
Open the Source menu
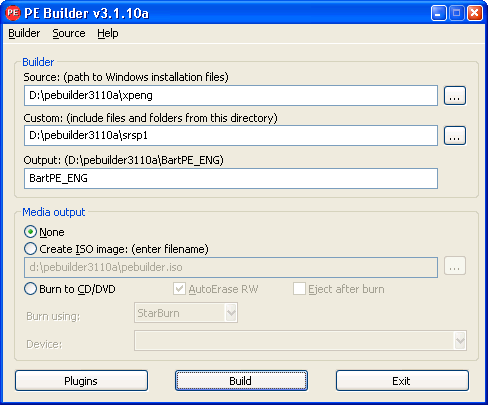tap(69, 33)
